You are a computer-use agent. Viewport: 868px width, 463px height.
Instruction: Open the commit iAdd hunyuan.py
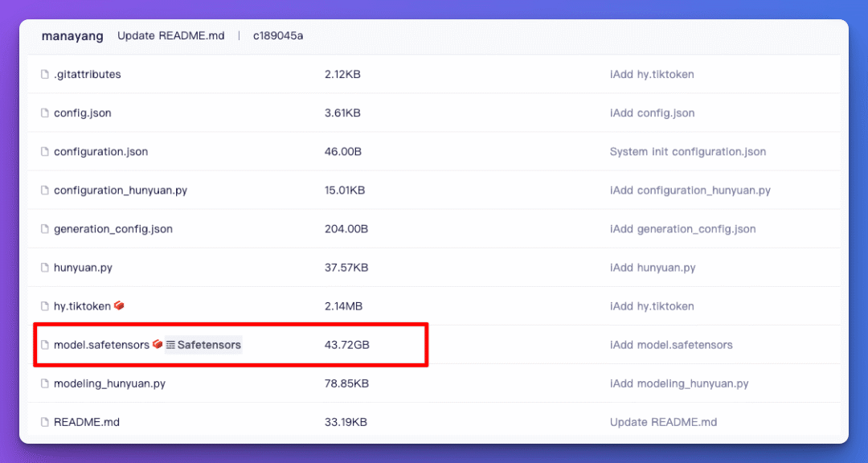coord(653,268)
